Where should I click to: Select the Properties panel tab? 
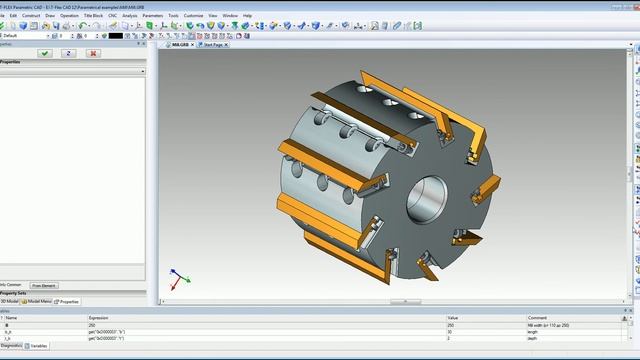pos(67,302)
